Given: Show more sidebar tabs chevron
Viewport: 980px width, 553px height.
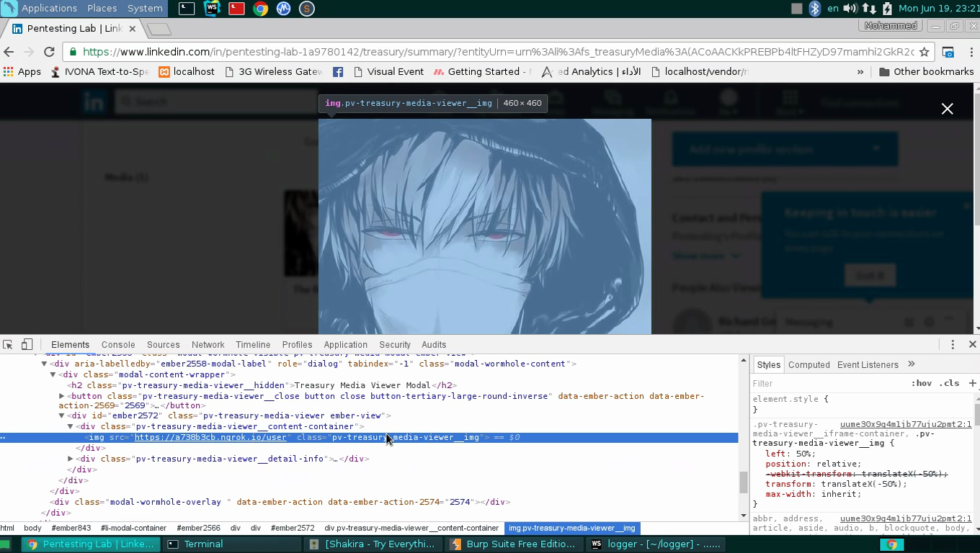Looking at the screenshot, I should tap(911, 364).
